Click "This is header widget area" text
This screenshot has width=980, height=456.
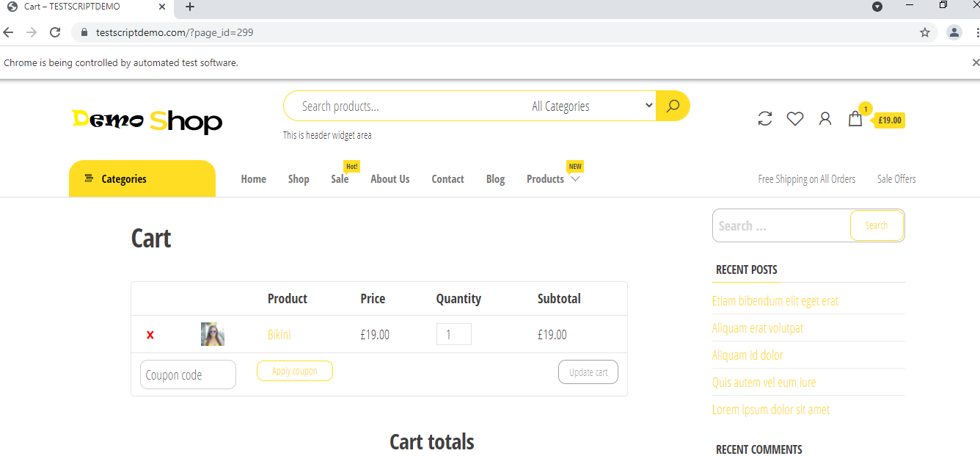click(x=327, y=135)
